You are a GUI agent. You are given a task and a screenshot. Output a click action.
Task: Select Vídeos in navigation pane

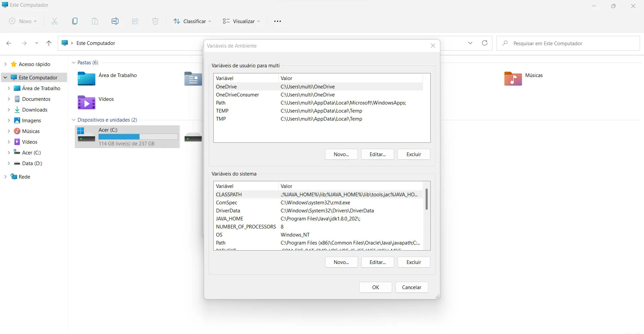[30, 142]
